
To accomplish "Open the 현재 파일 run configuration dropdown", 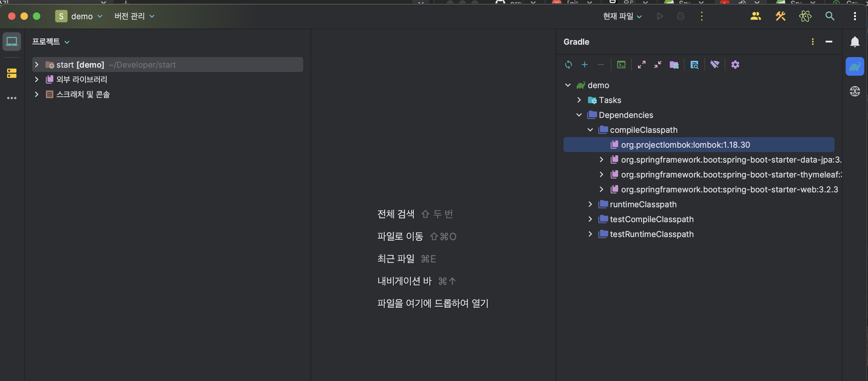I will point(622,16).
